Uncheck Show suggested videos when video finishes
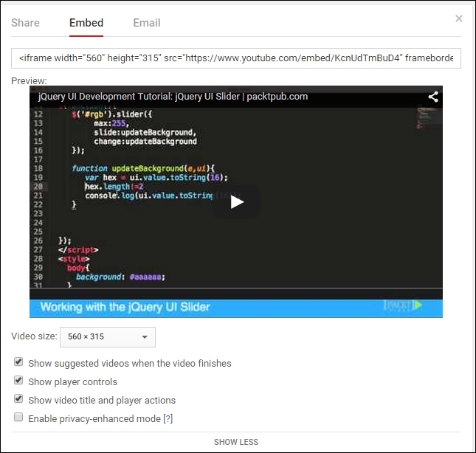Image resolution: width=476 pixels, height=453 pixels. (18, 363)
